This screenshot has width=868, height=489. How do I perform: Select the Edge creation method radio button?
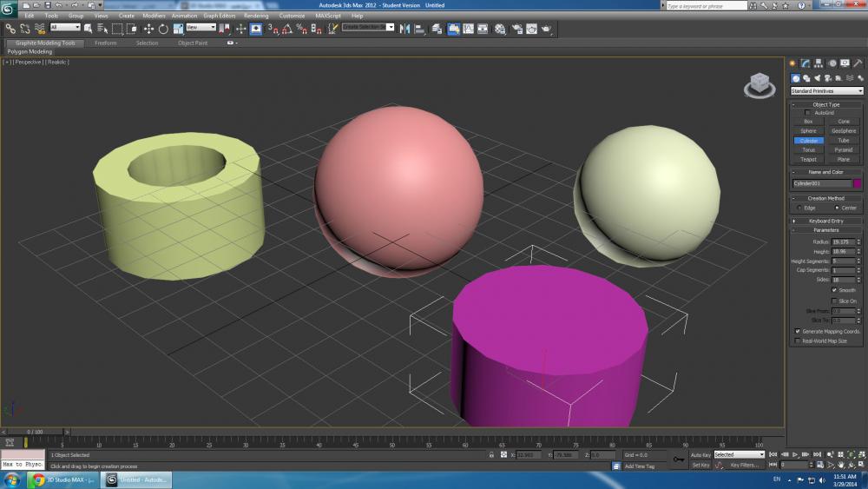click(799, 208)
